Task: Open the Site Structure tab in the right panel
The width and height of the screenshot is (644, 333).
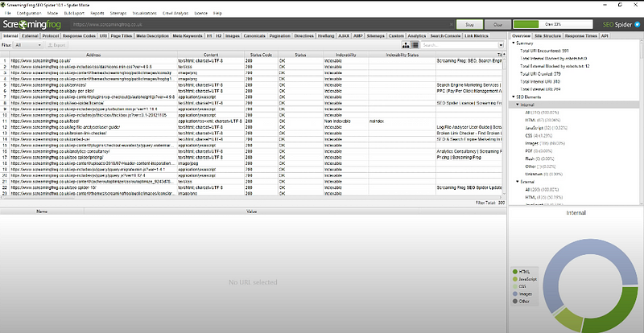Action: pos(547,36)
